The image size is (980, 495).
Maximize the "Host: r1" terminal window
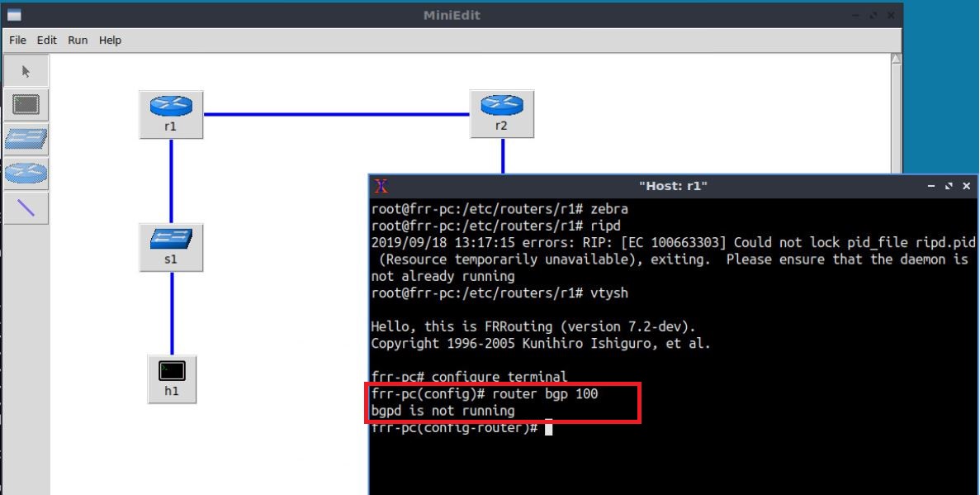(950, 187)
